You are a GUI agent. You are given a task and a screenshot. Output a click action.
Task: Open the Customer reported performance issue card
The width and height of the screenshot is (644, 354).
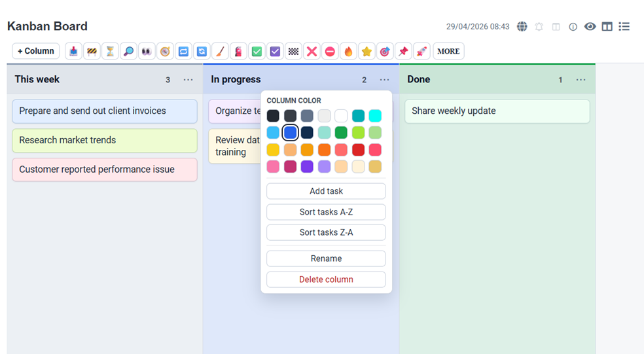click(105, 169)
